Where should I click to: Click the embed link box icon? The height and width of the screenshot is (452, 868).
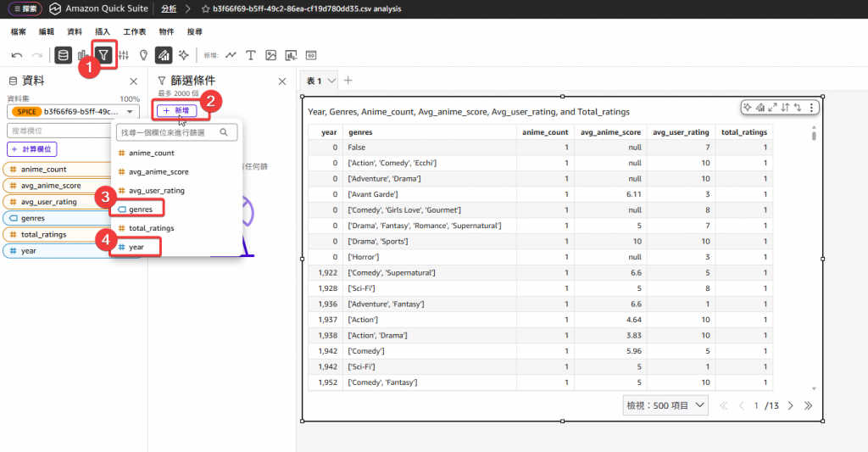click(311, 55)
